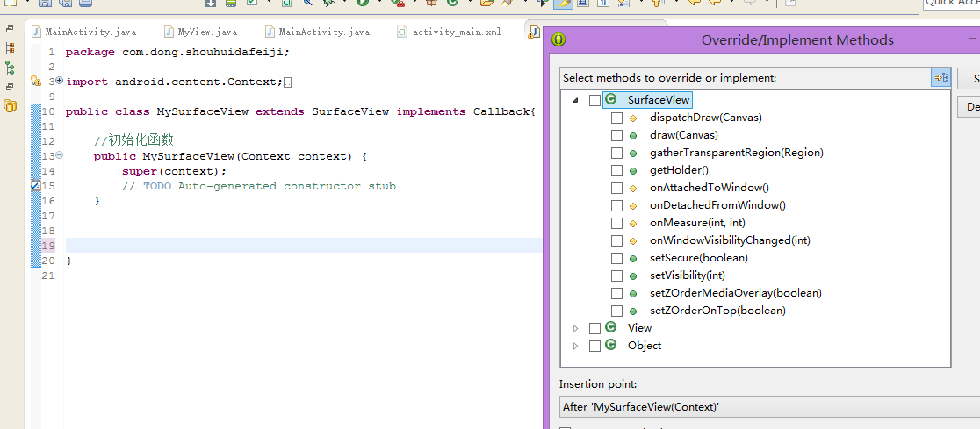Select the setZOrderOnTop(boolean) method label
This screenshot has width=980, height=429.
pos(717,310)
